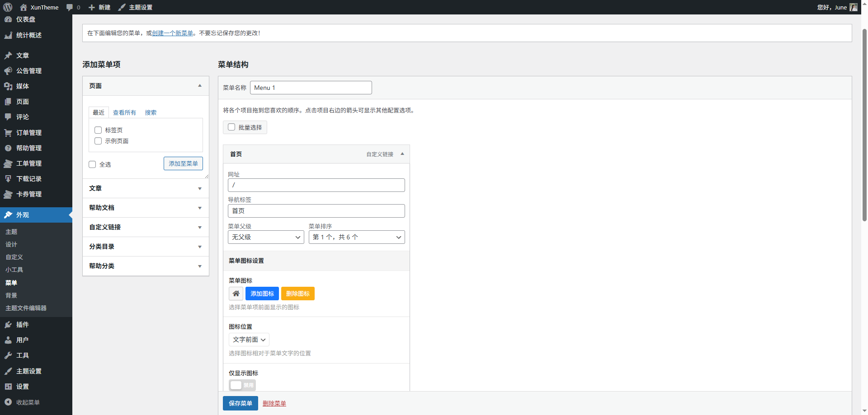Click the 工具 wrench icon in sidebar
The height and width of the screenshot is (415, 868).
pyautogui.click(x=8, y=355)
